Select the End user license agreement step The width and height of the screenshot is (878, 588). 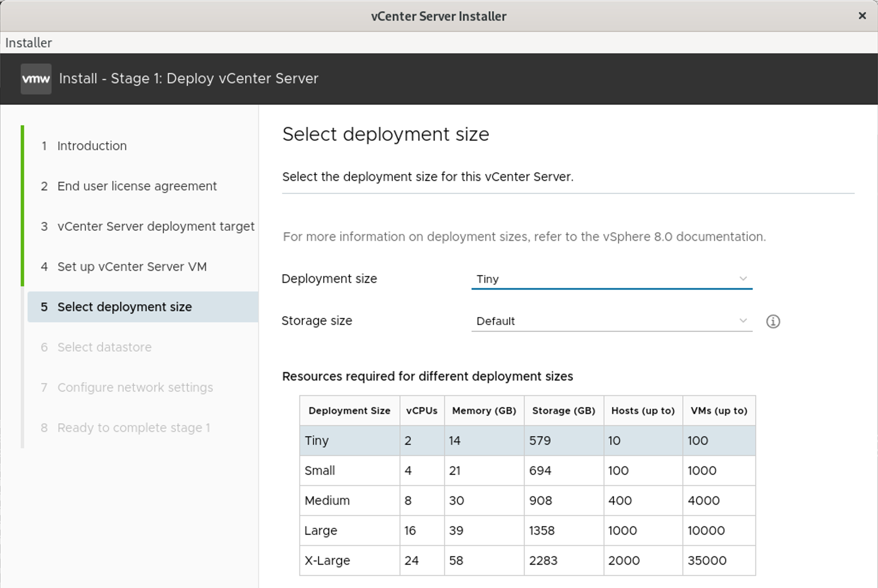137,186
